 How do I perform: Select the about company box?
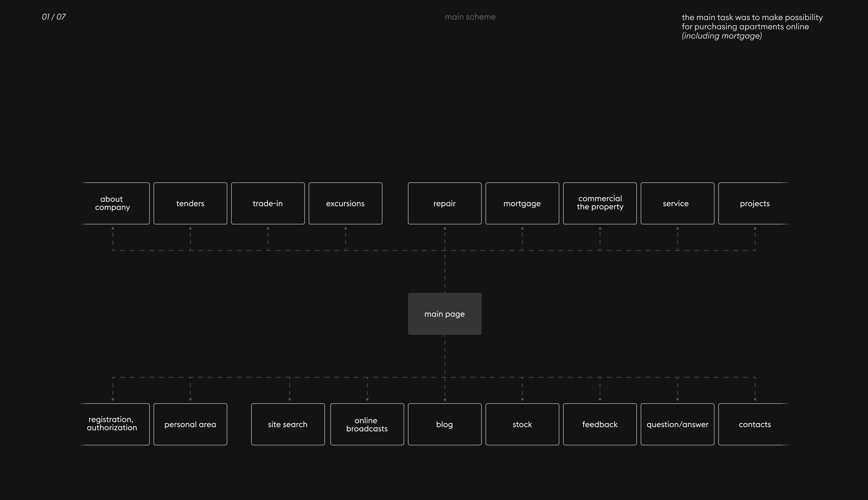point(113,203)
